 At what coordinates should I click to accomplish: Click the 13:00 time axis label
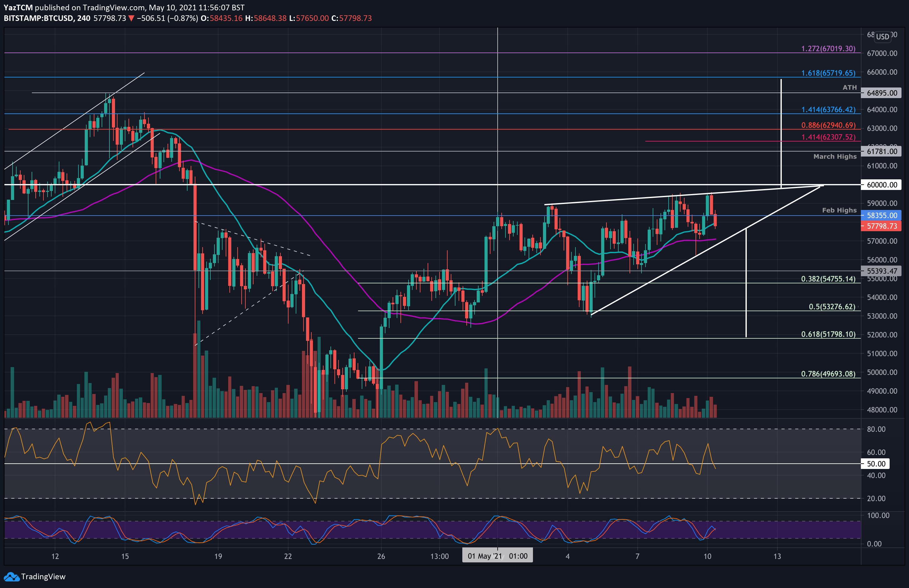439,556
